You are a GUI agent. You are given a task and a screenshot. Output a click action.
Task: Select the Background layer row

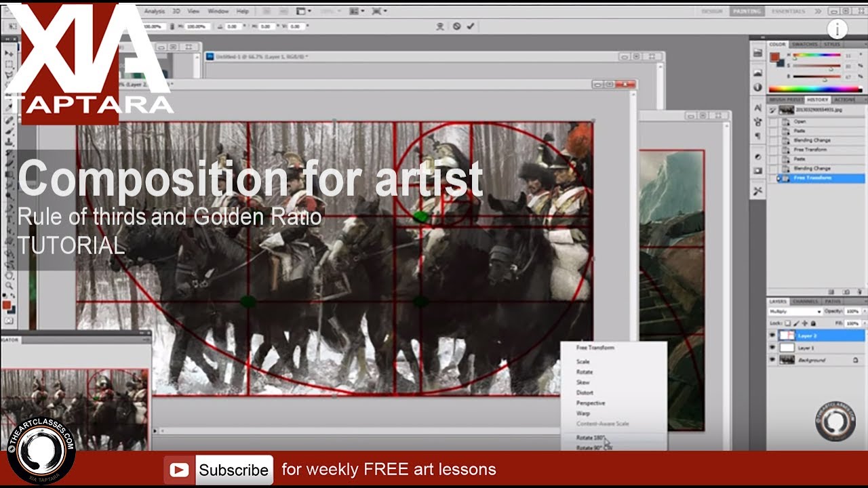click(x=816, y=360)
